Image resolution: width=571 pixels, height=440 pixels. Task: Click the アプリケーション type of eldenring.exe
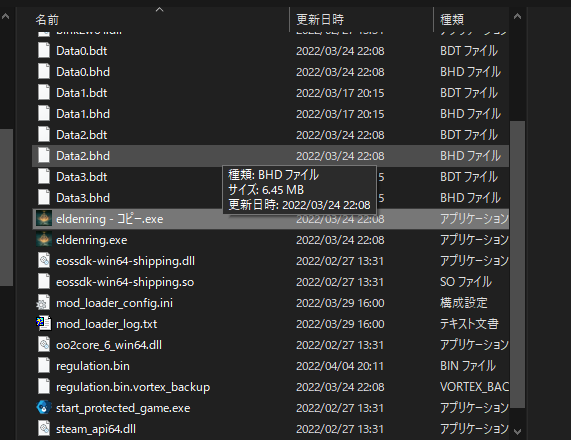474,240
